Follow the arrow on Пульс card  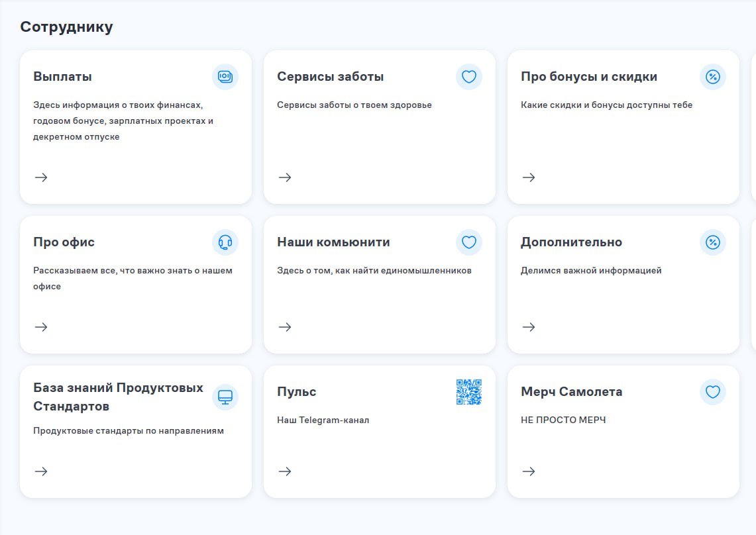coord(285,471)
